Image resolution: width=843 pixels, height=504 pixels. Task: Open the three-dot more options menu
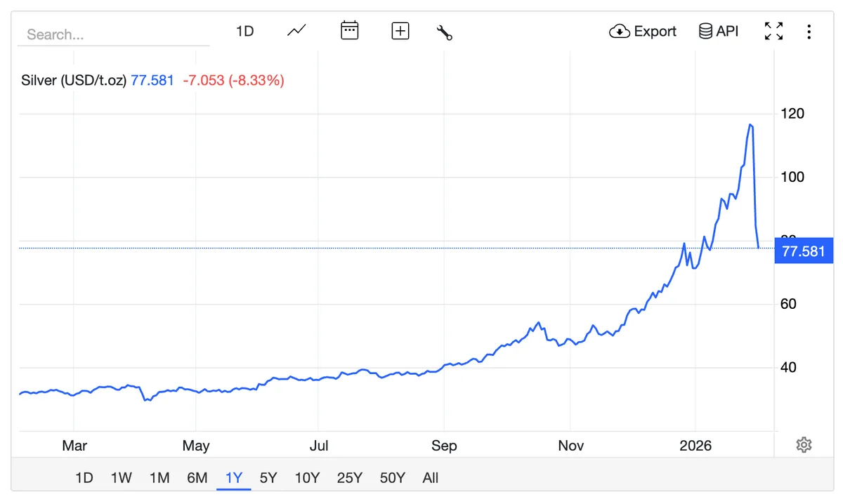(809, 32)
